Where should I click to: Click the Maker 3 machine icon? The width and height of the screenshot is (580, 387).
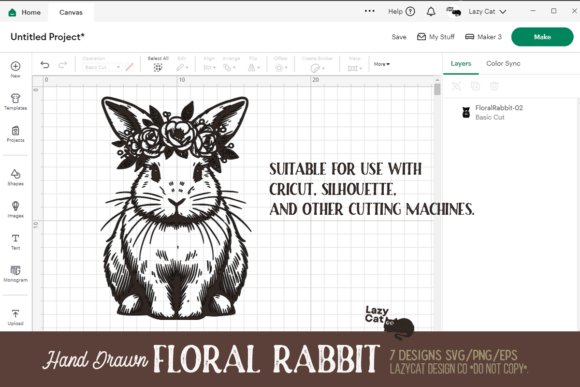[x=469, y=37]
